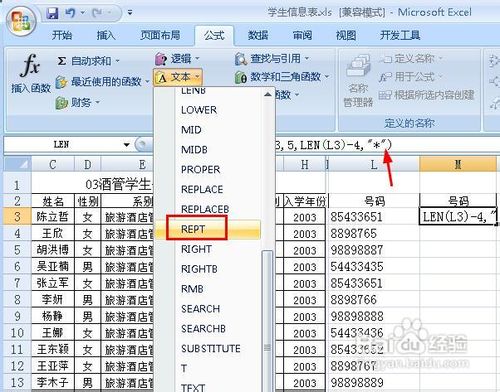Select column D header
This screenshot has height=392, width=500.
[88, 165]
